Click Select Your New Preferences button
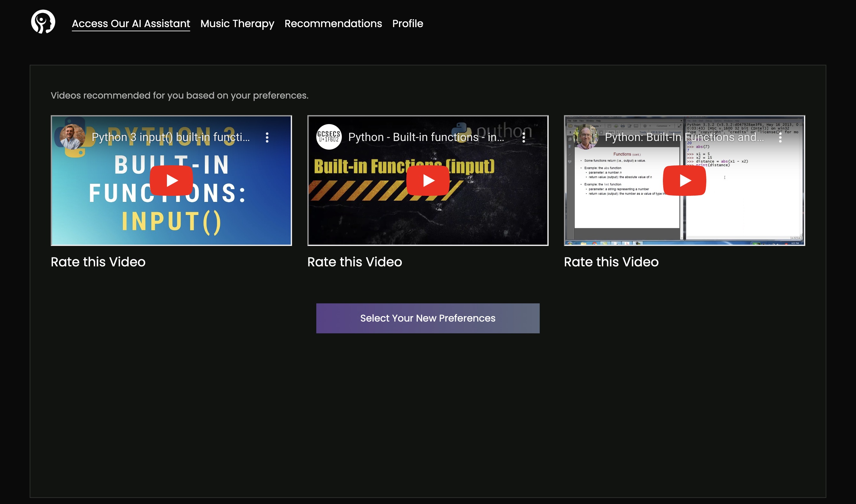This screenshot has height=504, width=856. pos(428,318)
